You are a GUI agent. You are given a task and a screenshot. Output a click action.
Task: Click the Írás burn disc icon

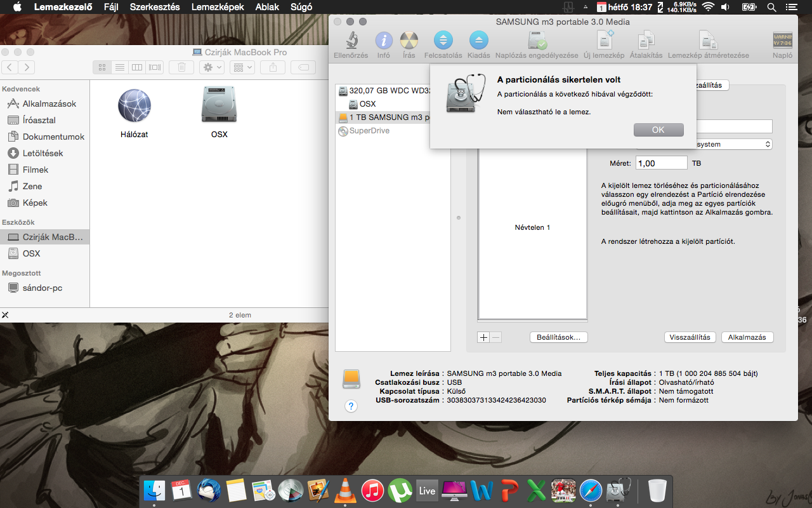pyautogui.click(x=409, y=41)
